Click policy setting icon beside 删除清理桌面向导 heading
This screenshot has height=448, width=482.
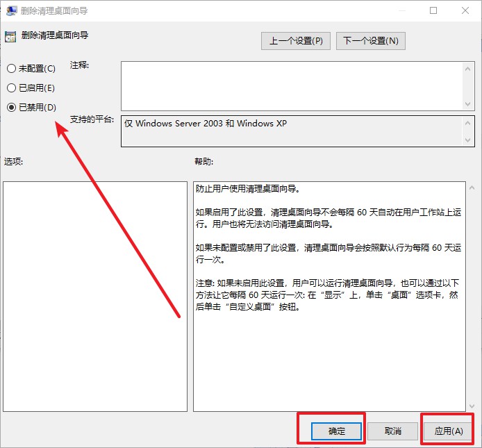click(10, 37)
